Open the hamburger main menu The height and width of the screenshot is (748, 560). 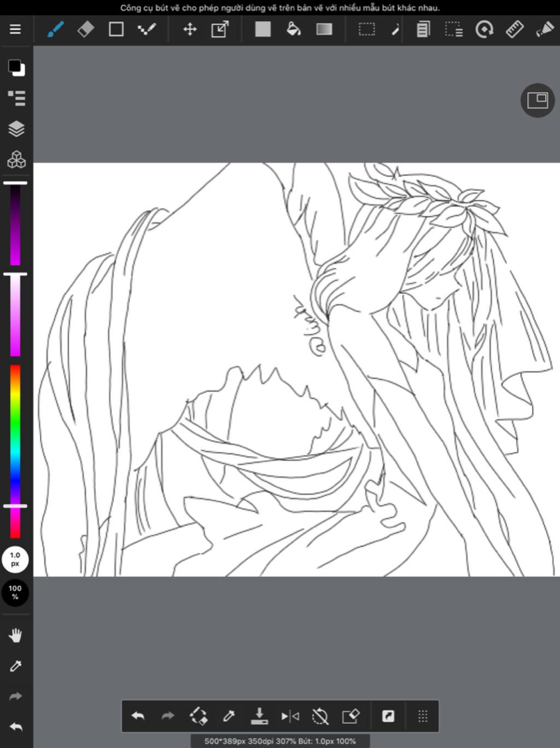(15, 29)
